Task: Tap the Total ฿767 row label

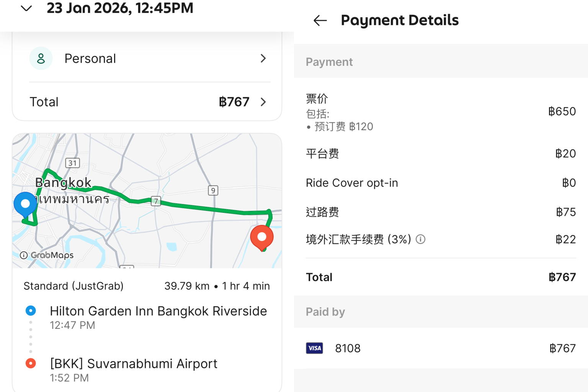Action: (x=44, y=102)
